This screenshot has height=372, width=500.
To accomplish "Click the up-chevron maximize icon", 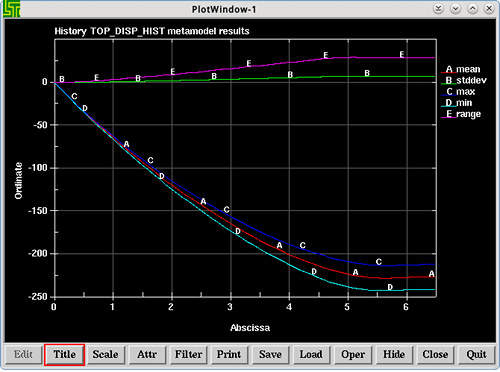I will [x=473, y=9].
